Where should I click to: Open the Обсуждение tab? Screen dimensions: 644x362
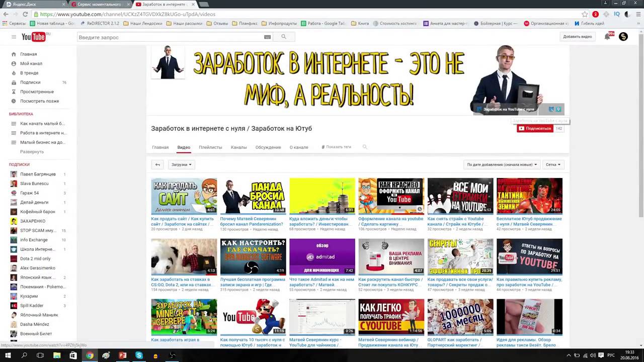(268, 147)
